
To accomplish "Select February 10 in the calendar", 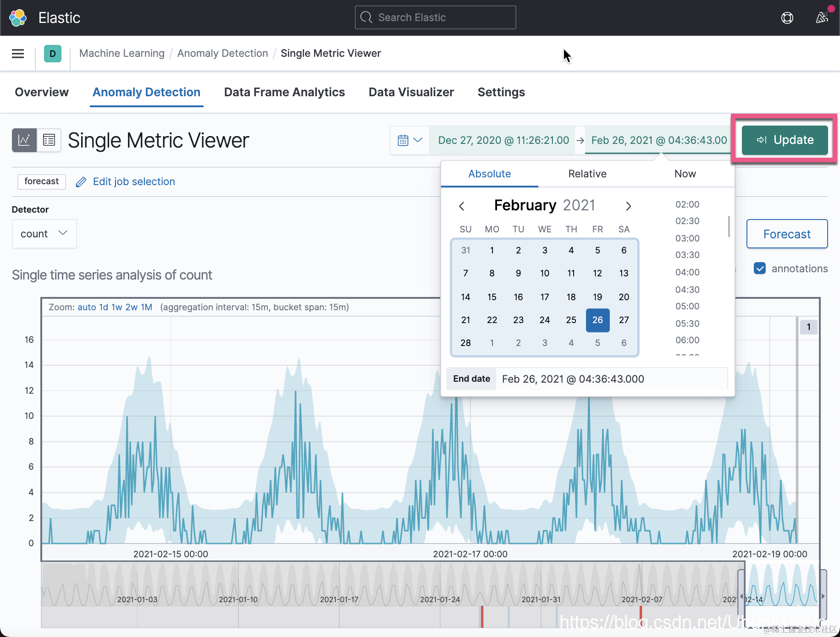I will [545, 273].
